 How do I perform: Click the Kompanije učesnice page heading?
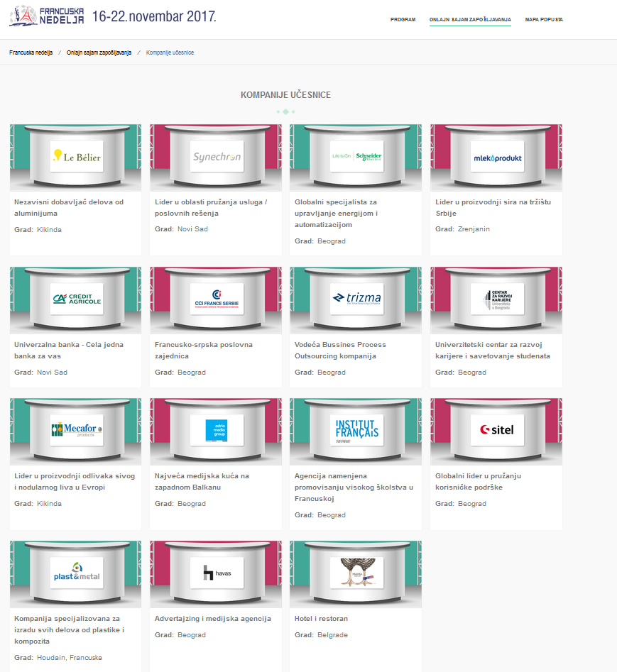coord(285,94)
